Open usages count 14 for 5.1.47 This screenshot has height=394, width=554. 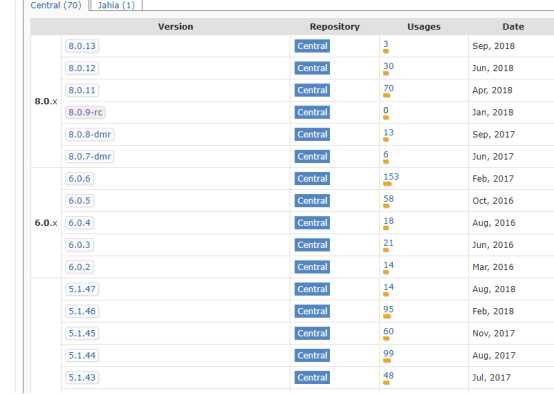pyautogui.click(x=388, y=287)
